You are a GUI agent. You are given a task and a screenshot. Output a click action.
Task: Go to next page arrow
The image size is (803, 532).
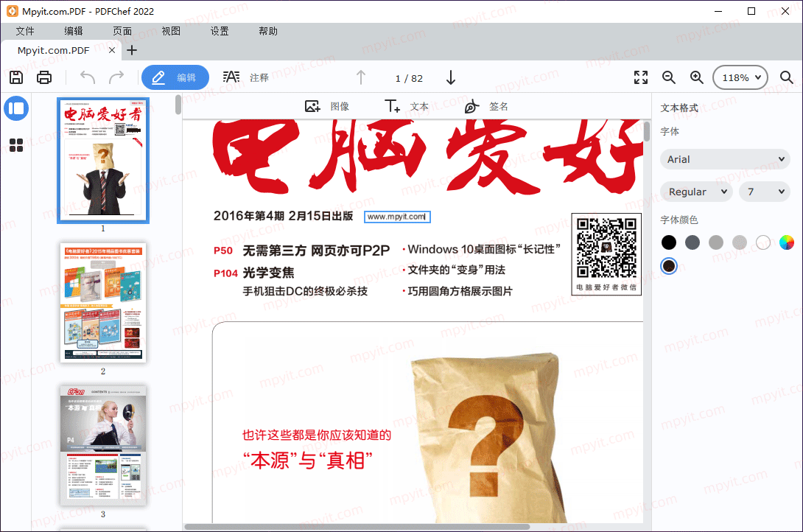(451, 78)
